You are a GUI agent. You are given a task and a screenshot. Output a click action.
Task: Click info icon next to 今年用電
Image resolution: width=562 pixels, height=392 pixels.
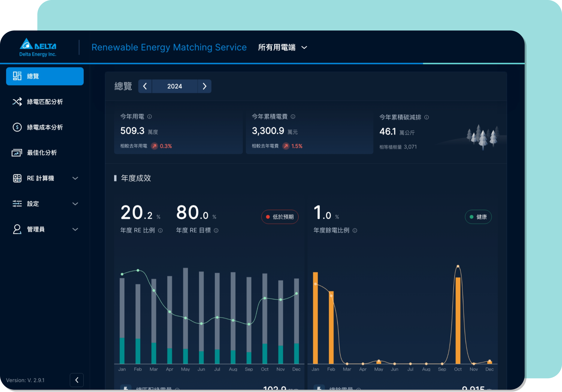point(150,117)
